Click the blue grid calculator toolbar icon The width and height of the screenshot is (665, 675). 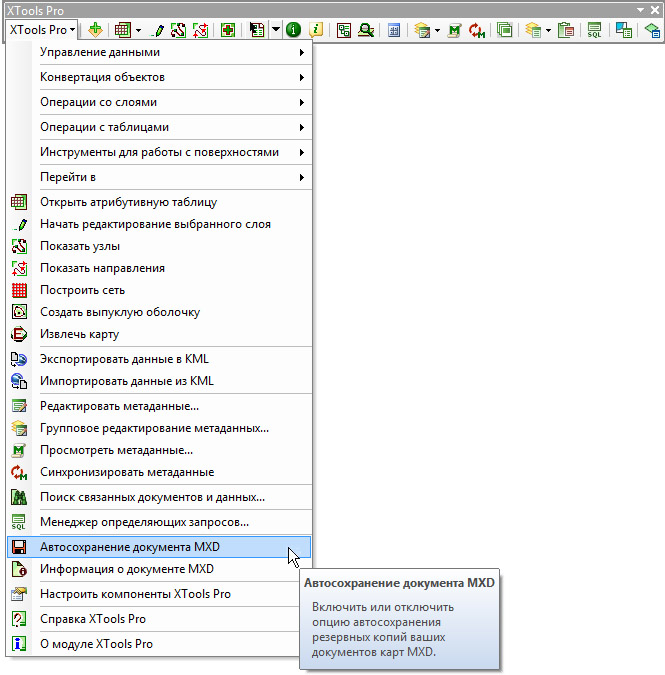[394, 30]
